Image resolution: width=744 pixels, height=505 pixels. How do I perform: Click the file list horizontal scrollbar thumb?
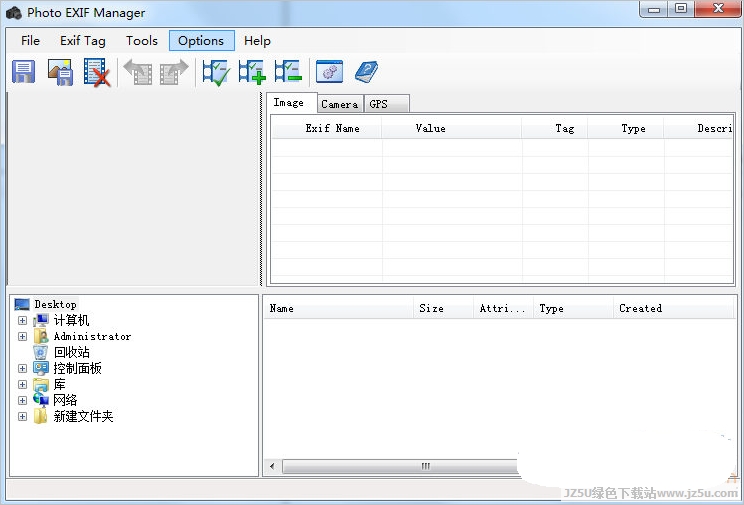coord(401,466)
